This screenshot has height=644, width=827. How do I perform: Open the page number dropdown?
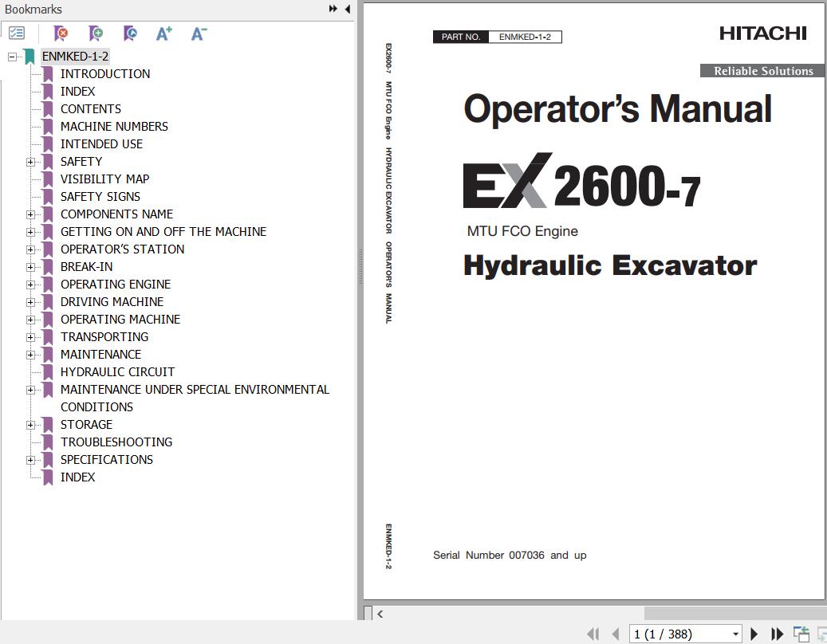point(735,634)
